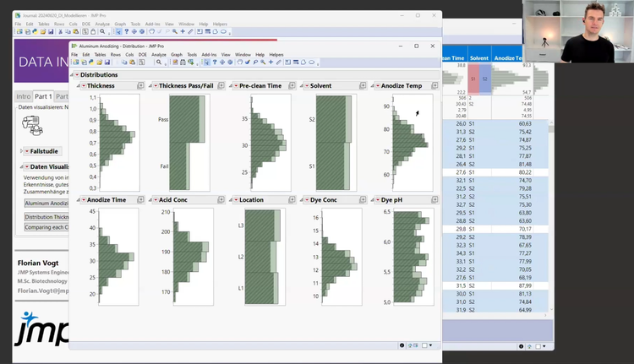
Task: Click the plus icon beside Solvent header
Action: click(x=363, y=86)
